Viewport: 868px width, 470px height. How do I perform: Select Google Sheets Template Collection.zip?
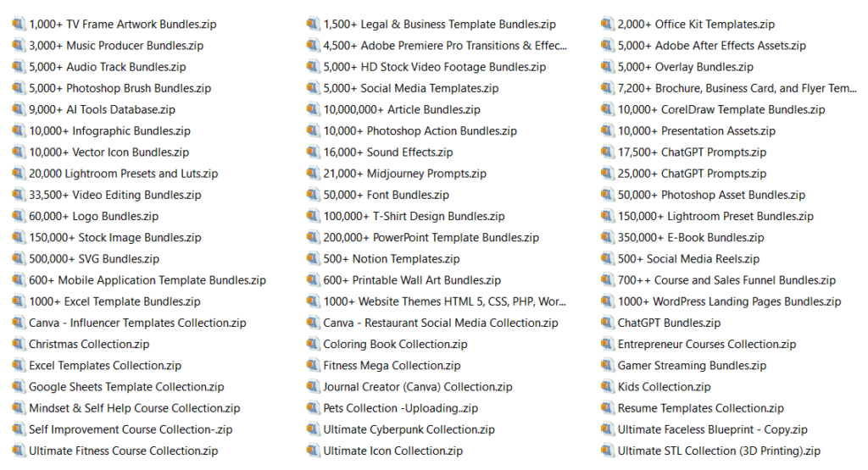[126, 387]
